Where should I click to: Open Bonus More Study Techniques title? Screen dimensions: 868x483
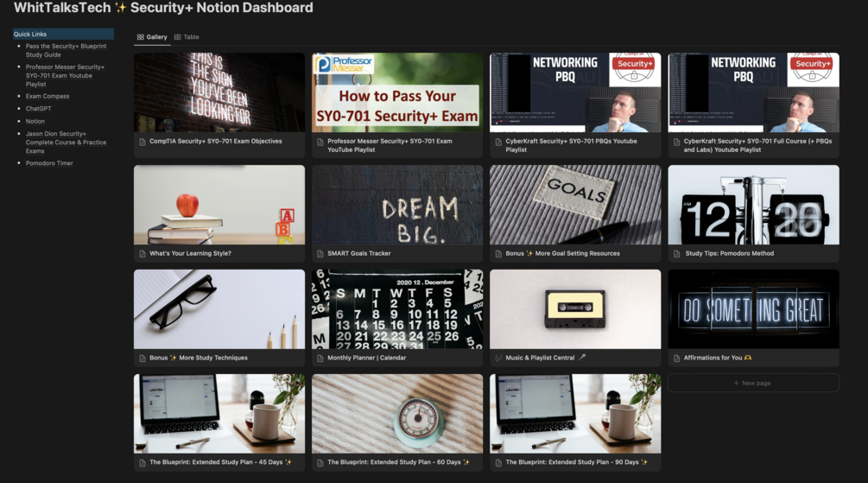tap(198, 358)
